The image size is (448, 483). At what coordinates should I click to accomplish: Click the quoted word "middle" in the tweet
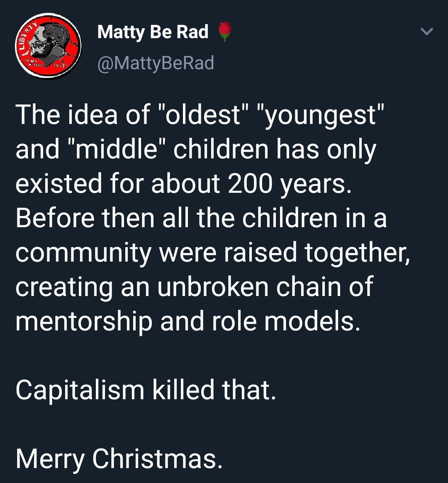[x=112, y=148]
